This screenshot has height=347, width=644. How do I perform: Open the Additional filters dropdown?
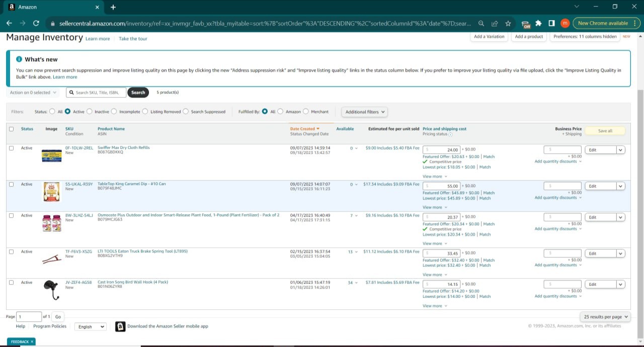pos(365,112)
